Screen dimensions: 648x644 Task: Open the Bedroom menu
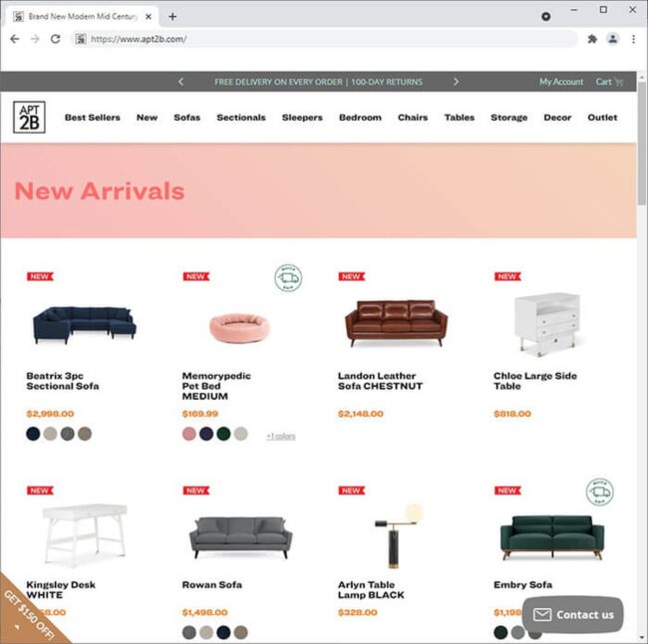(x=360, y=118)
